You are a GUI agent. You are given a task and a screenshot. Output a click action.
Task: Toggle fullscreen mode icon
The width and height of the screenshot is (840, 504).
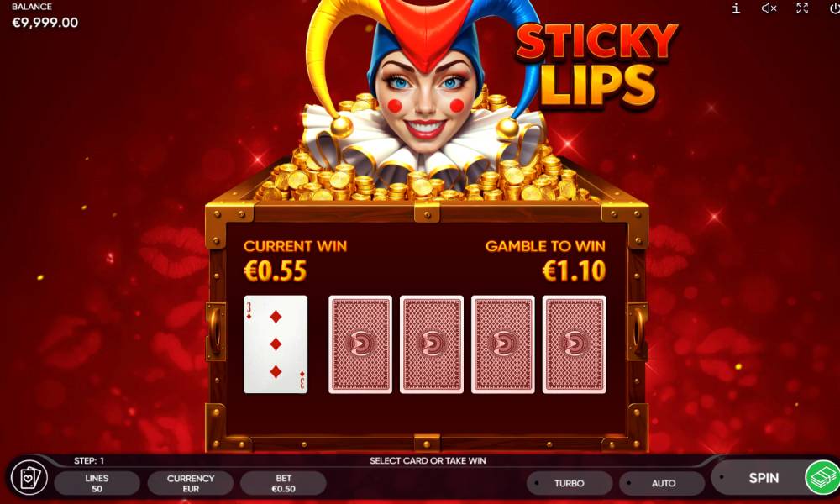[802, 8]
